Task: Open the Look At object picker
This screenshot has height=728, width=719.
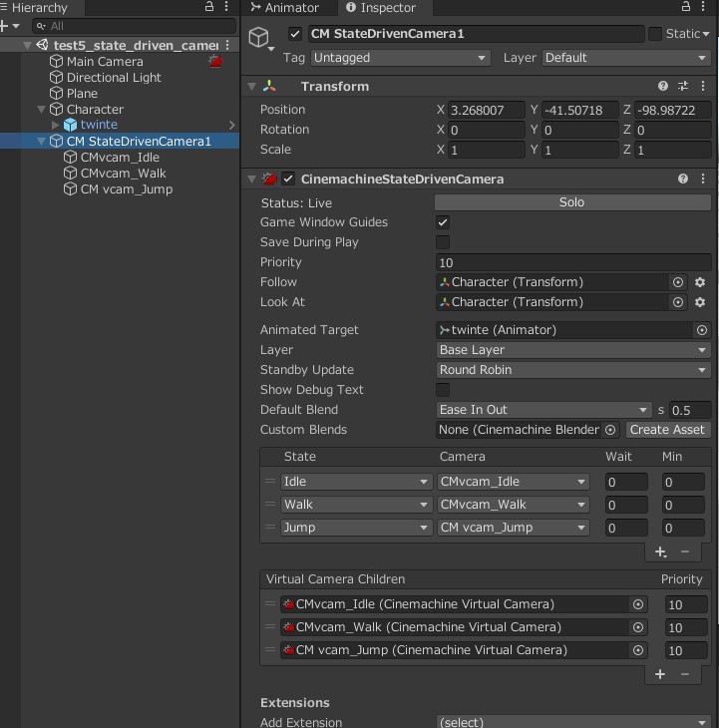Action: (x=678, y=302)
